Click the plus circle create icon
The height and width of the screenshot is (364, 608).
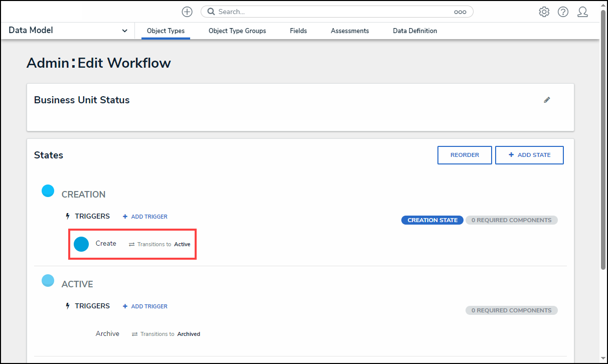tap(187, 12)
